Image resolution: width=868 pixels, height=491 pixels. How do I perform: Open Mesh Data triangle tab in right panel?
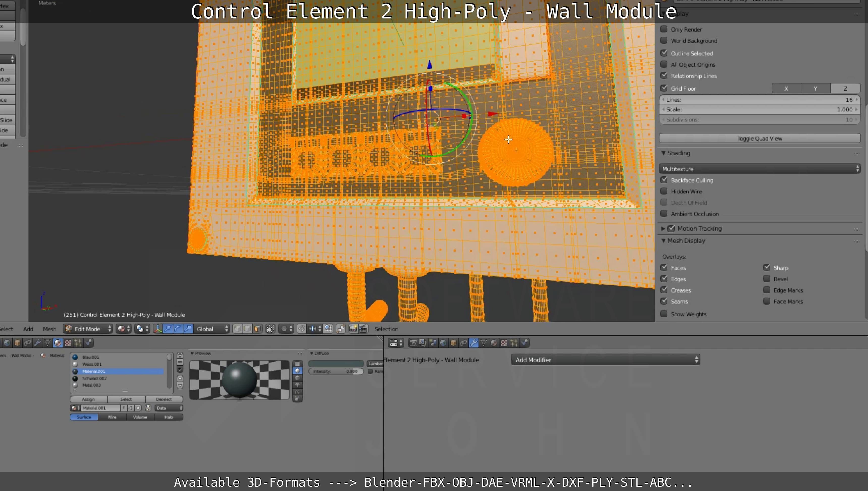(x=484, y=343)
